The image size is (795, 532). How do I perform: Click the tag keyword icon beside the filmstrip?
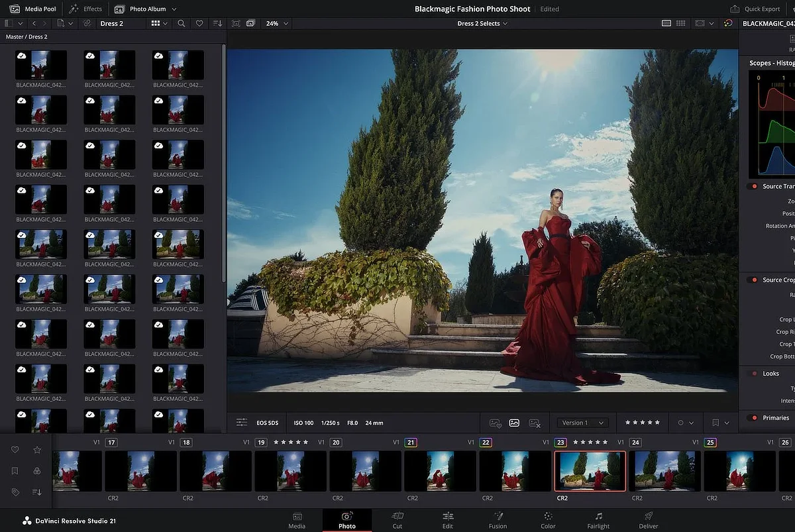15,492
